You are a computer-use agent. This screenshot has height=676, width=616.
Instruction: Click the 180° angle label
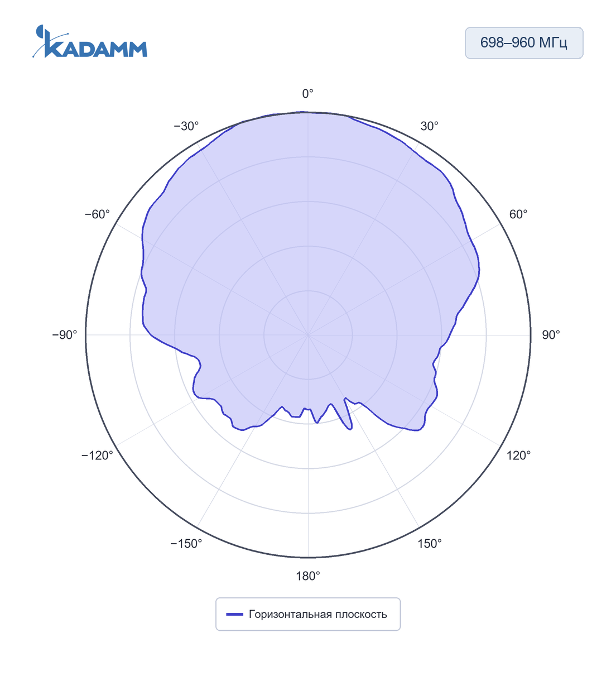308,576
